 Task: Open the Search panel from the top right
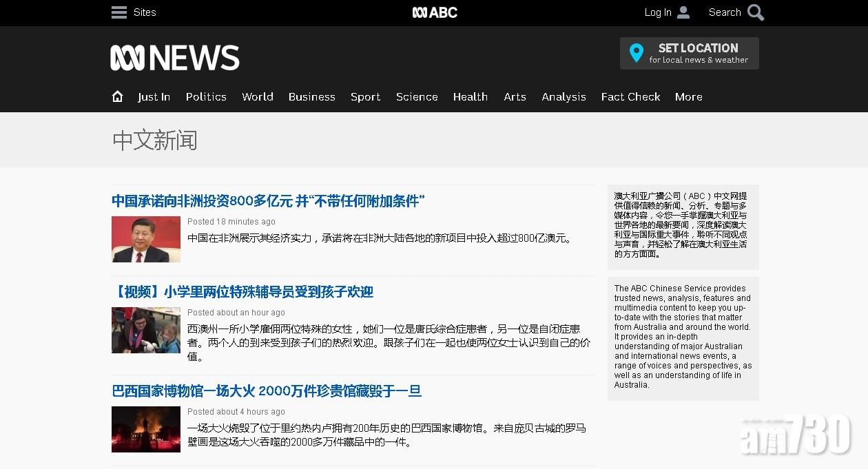point(754,12)
